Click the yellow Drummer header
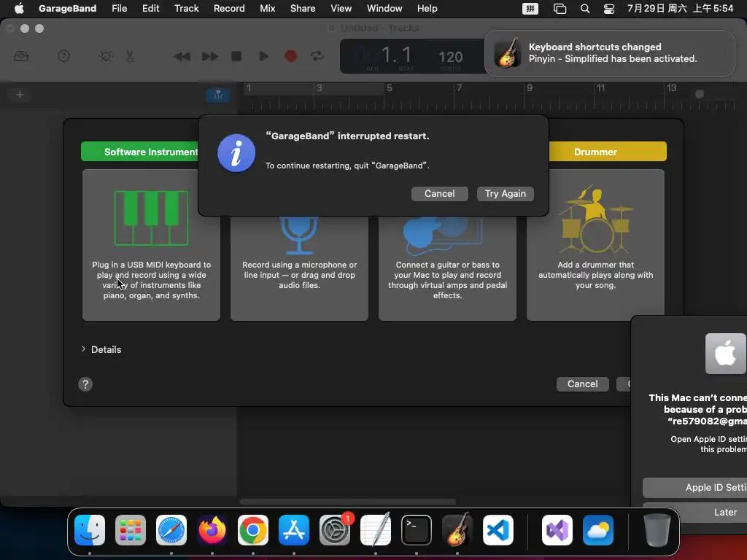 point(608,152)
